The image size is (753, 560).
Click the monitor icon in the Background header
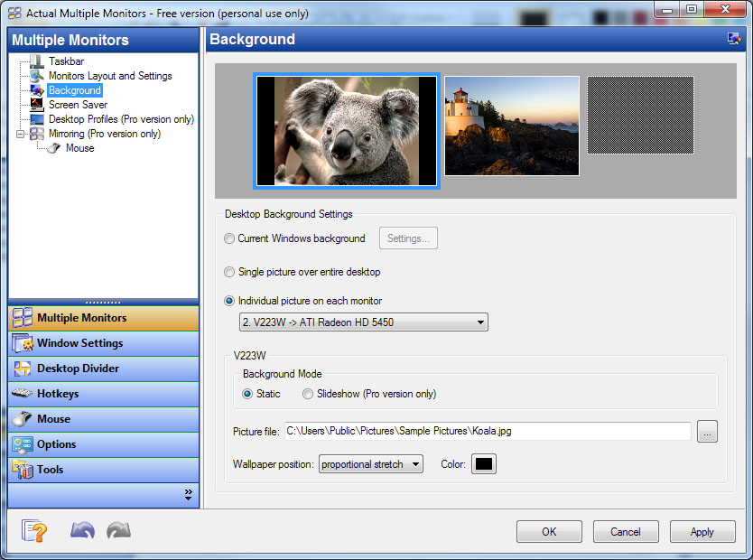point(733,39)
